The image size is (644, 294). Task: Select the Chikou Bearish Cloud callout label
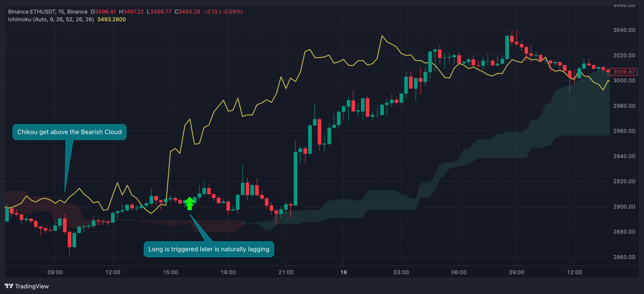tap(69, 132)
